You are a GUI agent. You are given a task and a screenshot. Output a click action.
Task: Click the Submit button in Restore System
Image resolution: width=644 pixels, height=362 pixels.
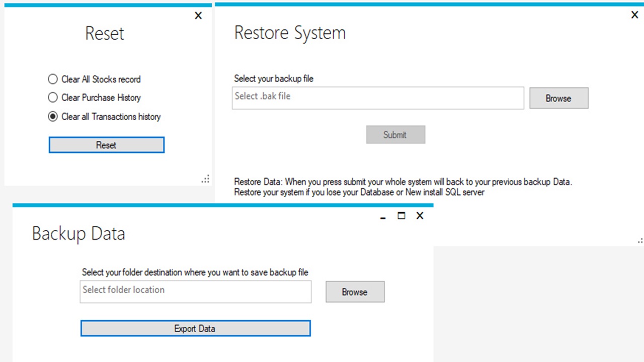395,135
